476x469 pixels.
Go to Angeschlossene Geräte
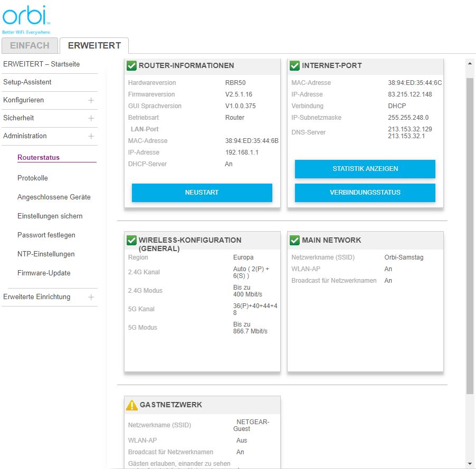click(54, 197)
